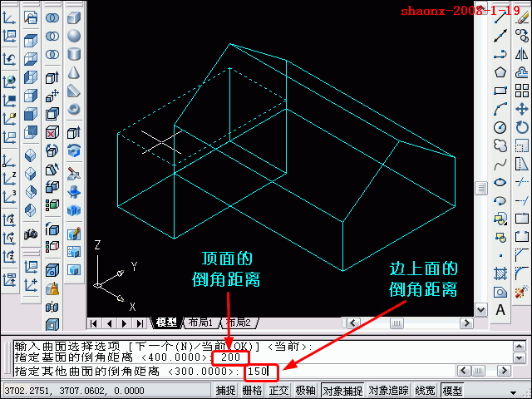Select the Sphere solid tool
The height and width of the screenshot is (399, 532).
[74, 36]
